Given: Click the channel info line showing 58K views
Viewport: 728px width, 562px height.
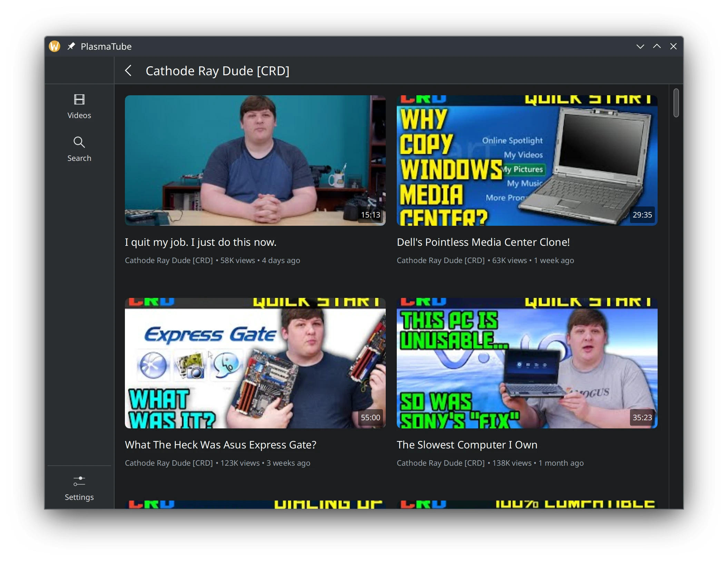Looking at the screenshot, I should (x=213, y=260).
